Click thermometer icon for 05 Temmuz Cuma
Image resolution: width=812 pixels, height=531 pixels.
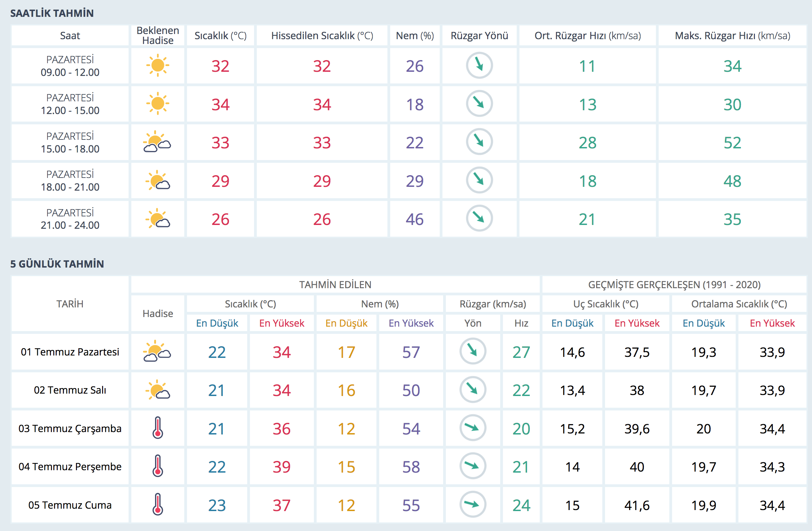158,504
